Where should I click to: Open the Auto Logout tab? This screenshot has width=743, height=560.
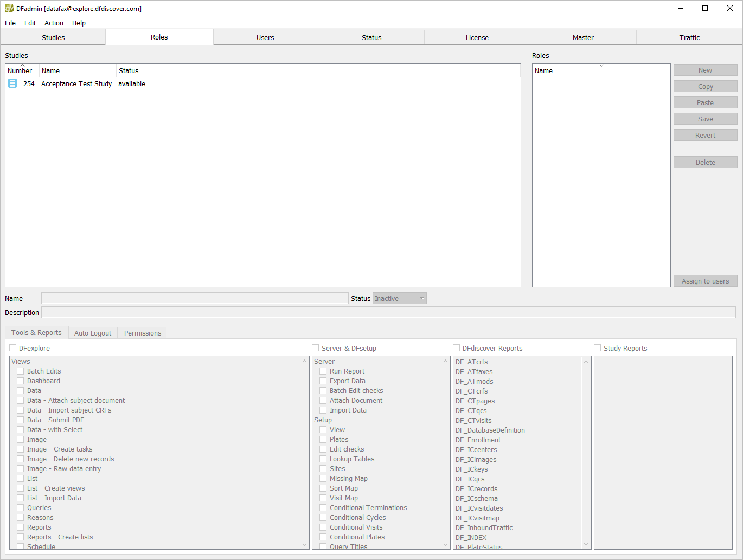coord(93,333)
